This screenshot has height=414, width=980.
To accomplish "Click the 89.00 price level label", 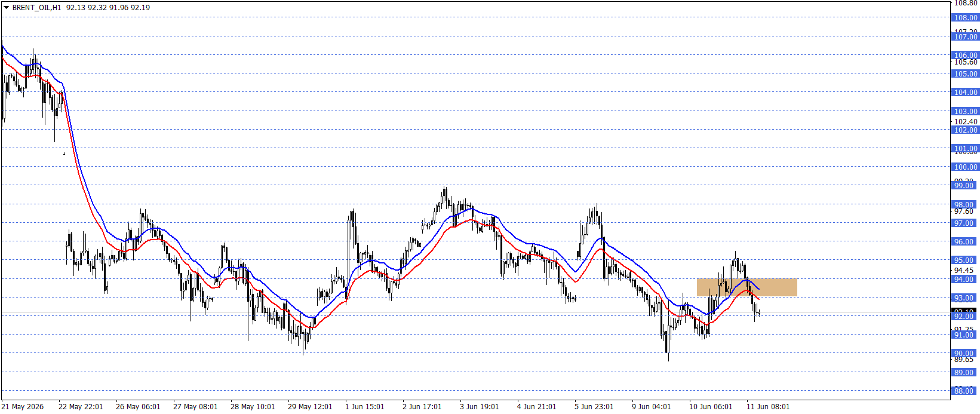I will [964, 373].
